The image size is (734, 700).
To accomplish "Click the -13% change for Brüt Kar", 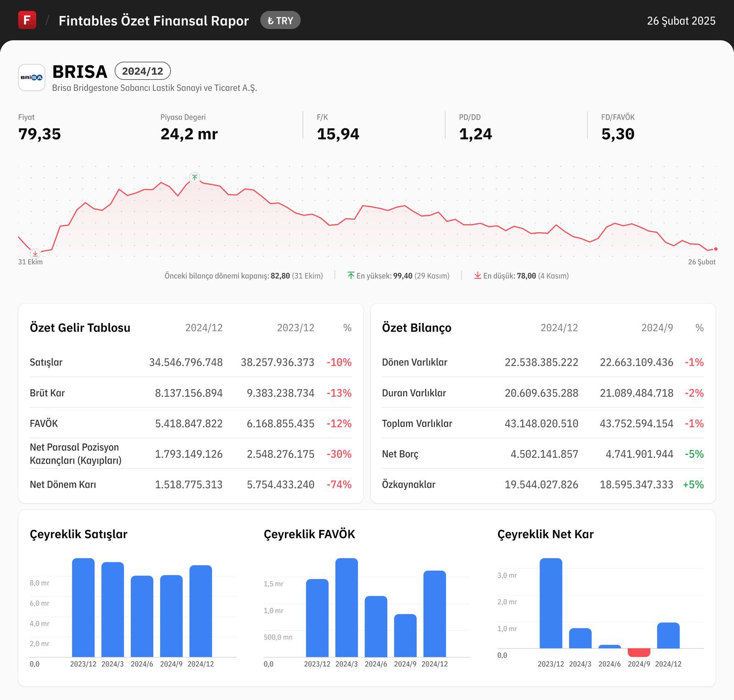I will (339, 393).
